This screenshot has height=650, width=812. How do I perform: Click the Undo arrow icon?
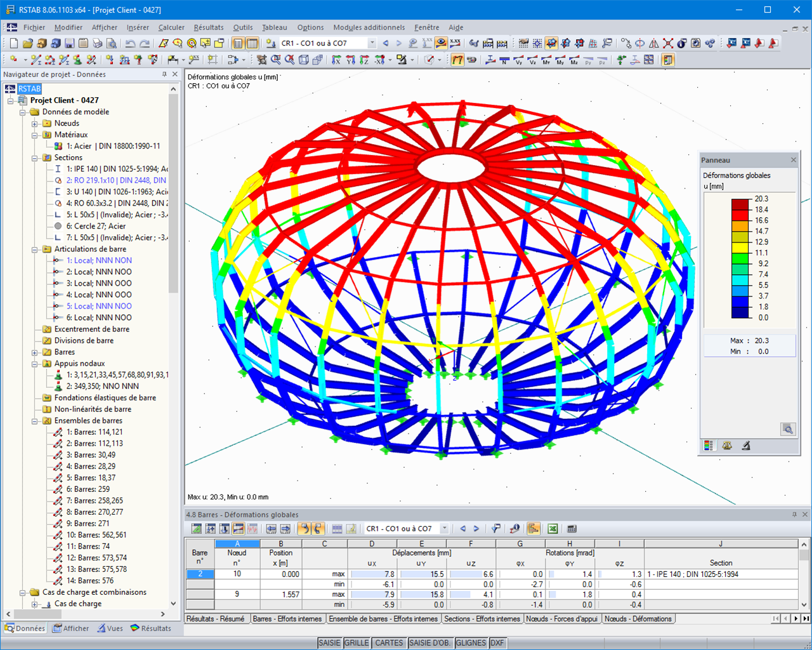point(130,43)
